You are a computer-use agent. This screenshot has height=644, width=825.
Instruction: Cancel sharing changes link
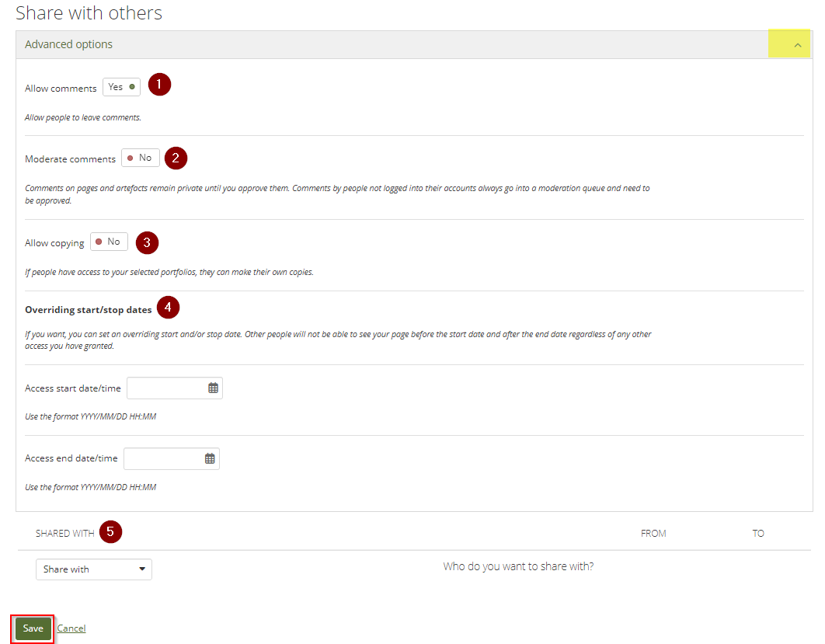[71, 628]
